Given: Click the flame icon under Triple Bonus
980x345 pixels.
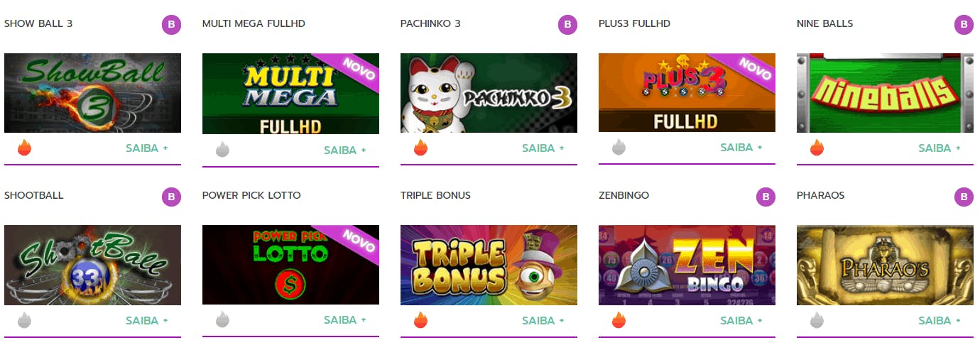Looking at the screenshot, I should (x=420, y=321).
